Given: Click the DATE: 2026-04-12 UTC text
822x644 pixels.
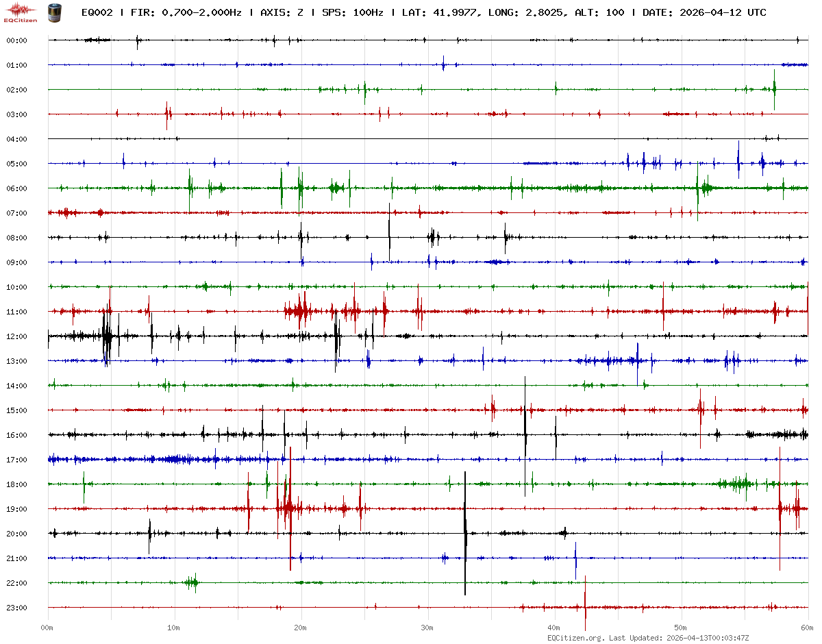Looking at the screenshot, I should [x=704, y=12].
